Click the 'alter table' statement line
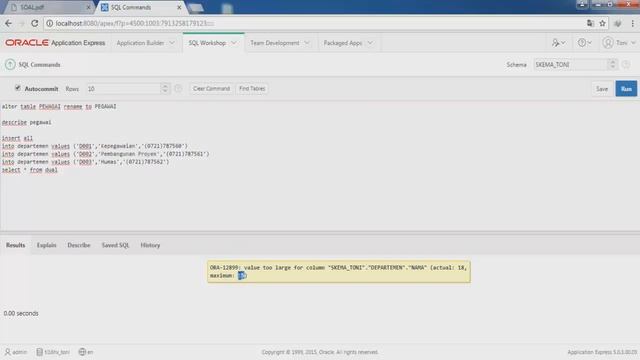640x360 pixels. click(x=59, y=107)
